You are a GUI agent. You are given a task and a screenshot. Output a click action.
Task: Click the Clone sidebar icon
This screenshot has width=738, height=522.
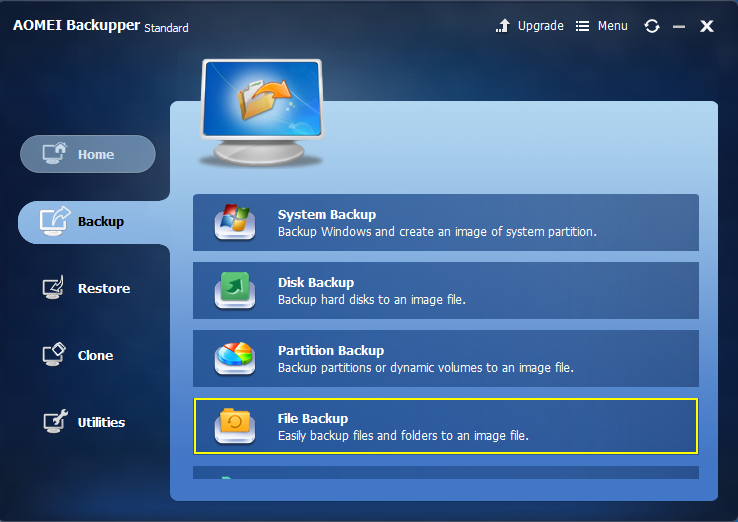point(54,355)
